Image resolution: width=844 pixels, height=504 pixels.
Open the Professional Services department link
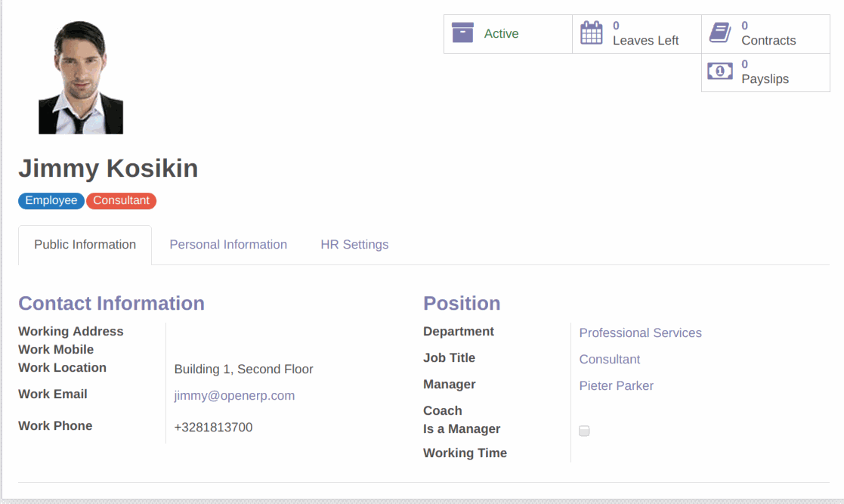(x=640, y=333)
